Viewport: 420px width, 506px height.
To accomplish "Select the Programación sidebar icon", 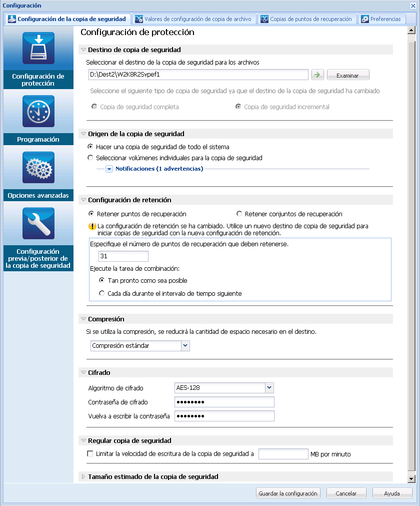I will [x=38, y=111].
